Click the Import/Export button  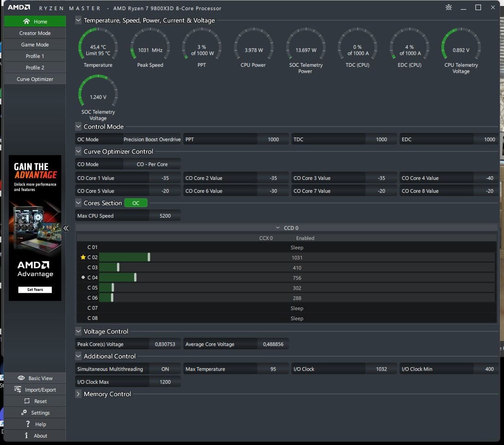(35, 389)
